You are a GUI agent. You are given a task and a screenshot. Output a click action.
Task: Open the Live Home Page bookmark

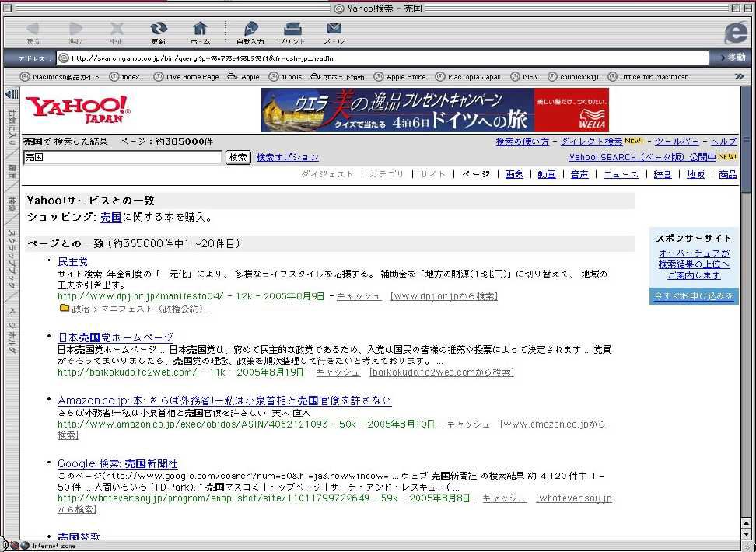click(187, 77)
